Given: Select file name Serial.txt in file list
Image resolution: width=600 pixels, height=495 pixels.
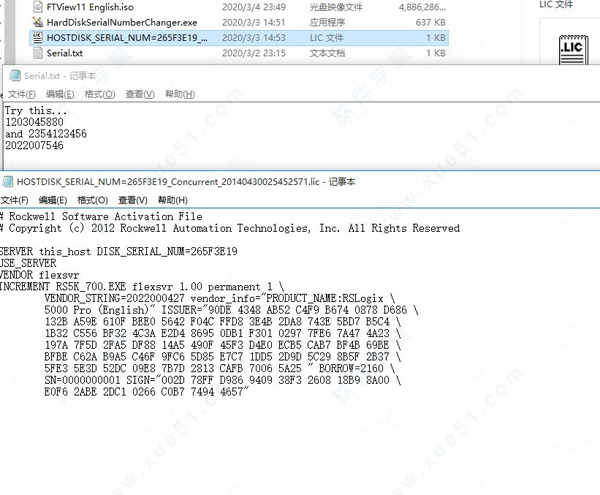Looking at the screenshot, I should [x=64, y=53].
